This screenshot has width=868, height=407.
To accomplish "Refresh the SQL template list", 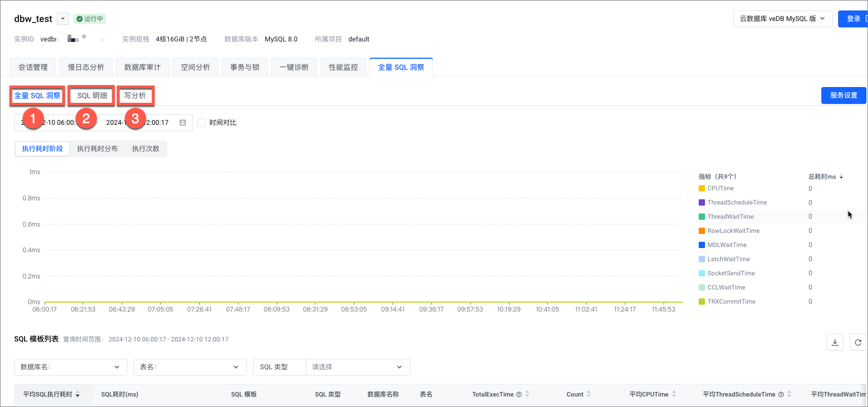I will pyautogui.click(x=858, y=342).
